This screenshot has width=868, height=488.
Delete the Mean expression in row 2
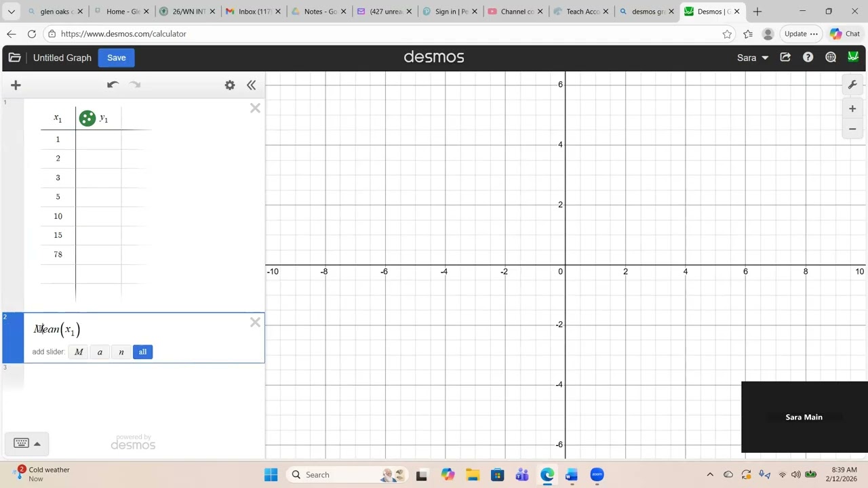pyautogui.click(x=255, y=323)
